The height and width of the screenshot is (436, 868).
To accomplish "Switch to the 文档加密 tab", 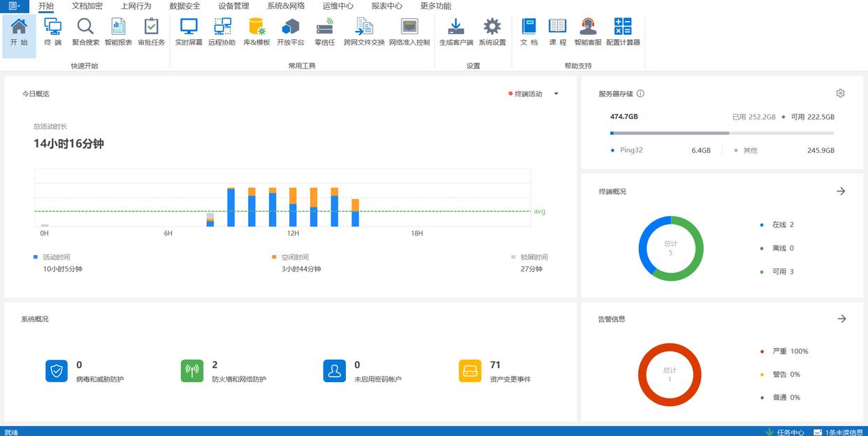I will tap(87, 6).
